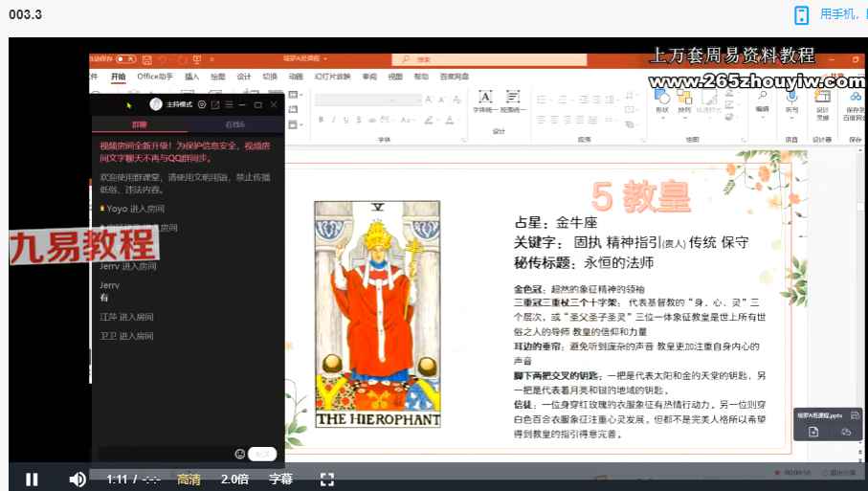
Task: Open the 插入 ribbon tab
Action: pos(192,77)
